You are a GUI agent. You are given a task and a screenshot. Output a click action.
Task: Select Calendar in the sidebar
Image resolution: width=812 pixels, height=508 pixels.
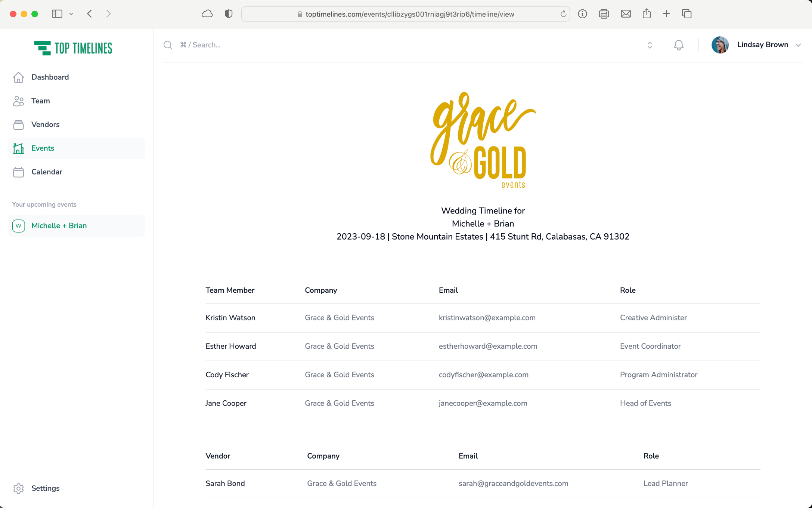click(x=47, y=172)
